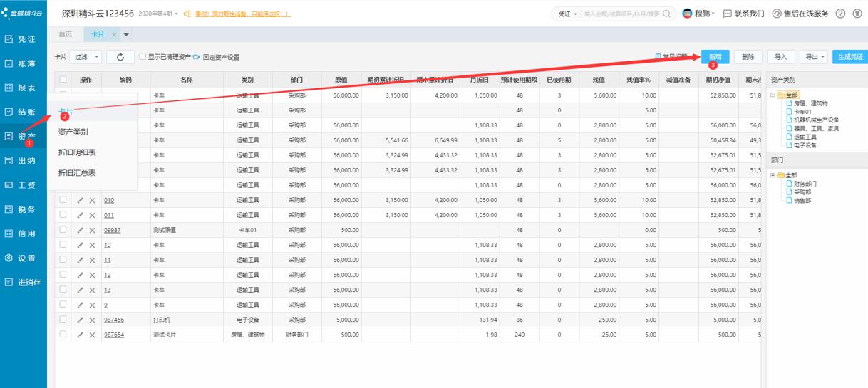Toggle the select-all checkbox in the table header
This screenshot has height=388, width=868.
(x=63, y=80)
